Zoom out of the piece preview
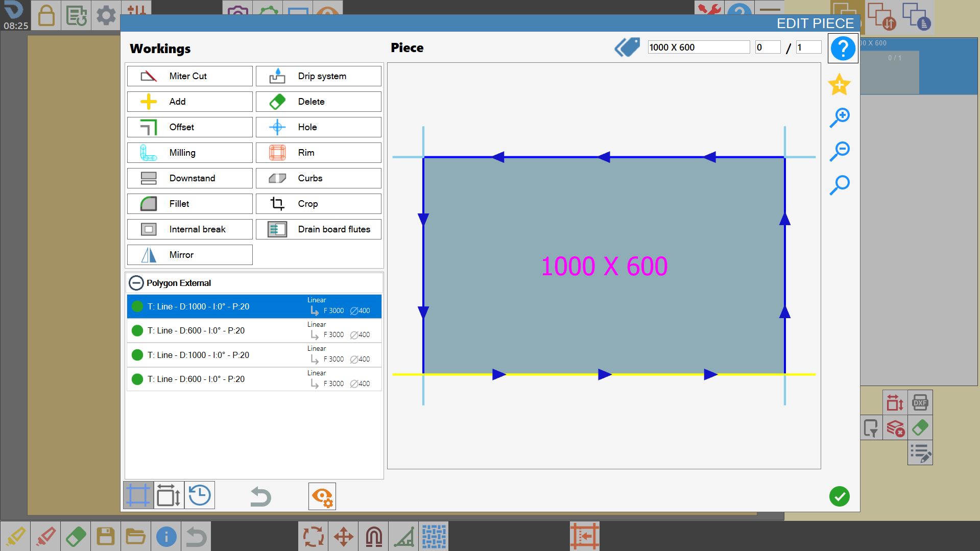This screenshot has width=980, height=551. pyautogui.click(x=840, y=151)
